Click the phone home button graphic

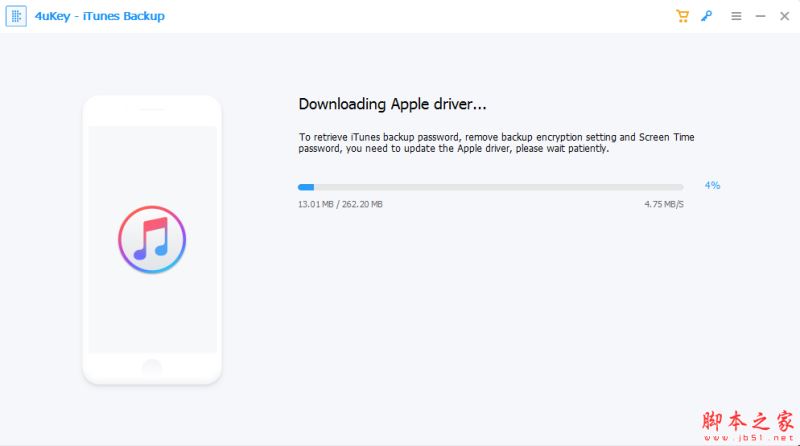[152, 367]
